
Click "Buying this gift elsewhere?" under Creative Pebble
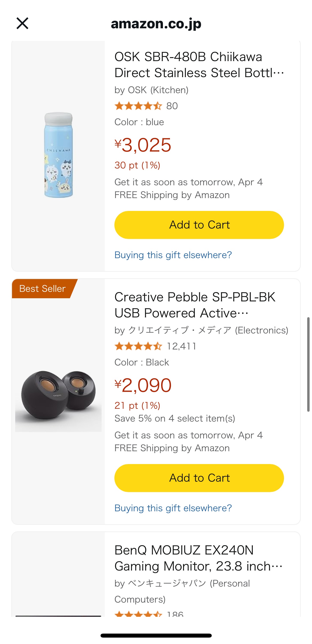173,508
